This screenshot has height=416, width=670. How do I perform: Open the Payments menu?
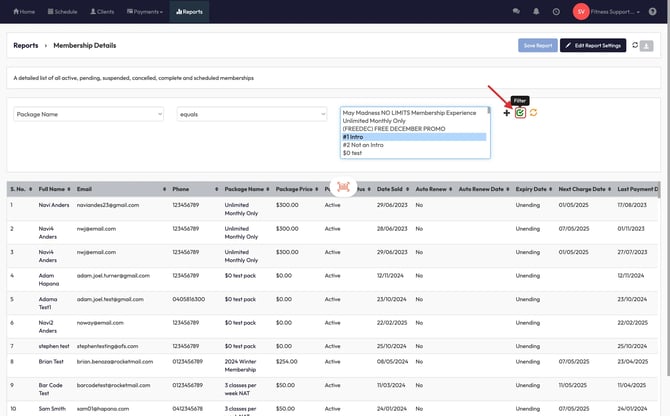tap(145, 11)
